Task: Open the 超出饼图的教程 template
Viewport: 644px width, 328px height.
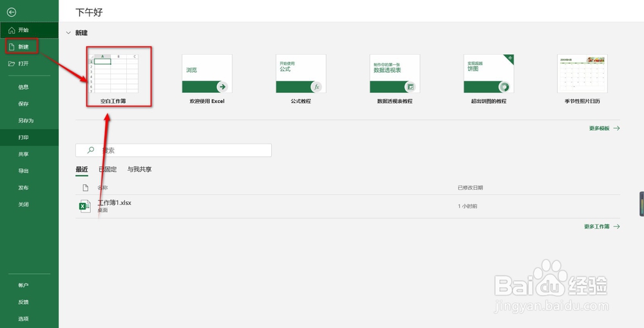Action: click(489, 79)
